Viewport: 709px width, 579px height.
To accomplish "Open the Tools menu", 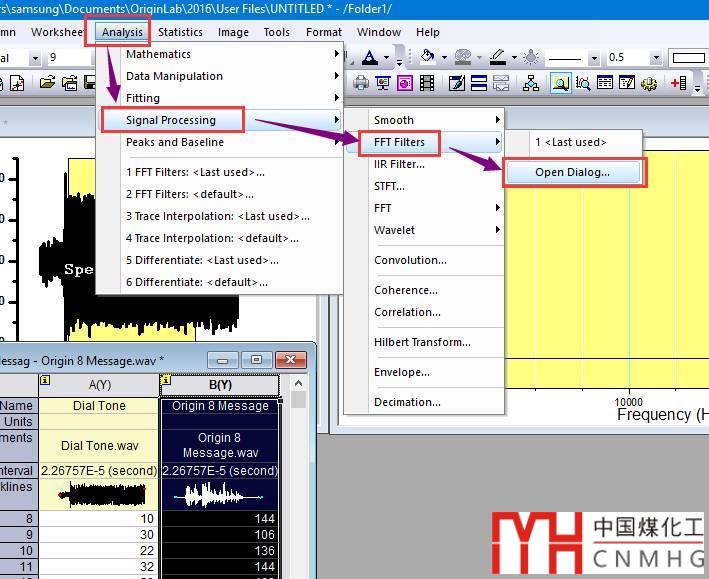I will 277,32.
